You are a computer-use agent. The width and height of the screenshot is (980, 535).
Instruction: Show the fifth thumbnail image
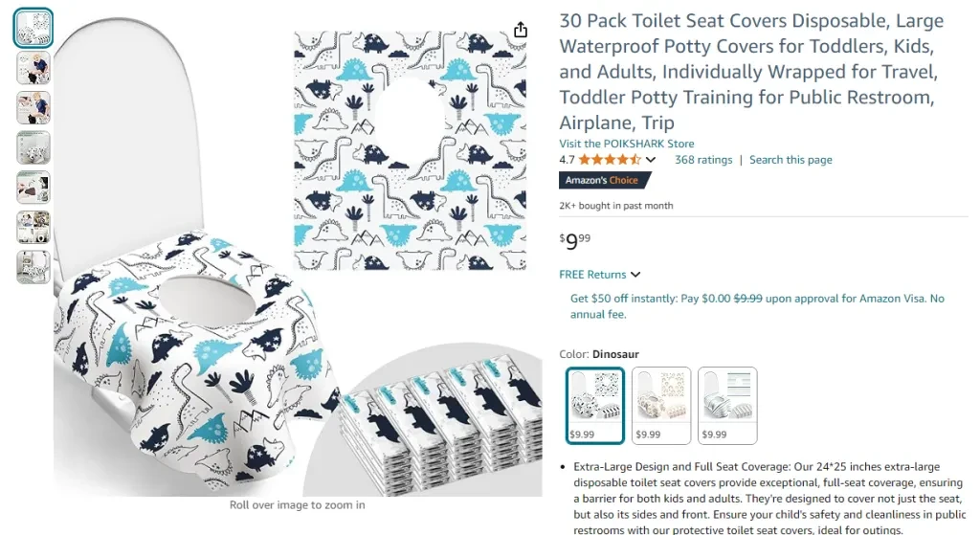click(33, 188)
